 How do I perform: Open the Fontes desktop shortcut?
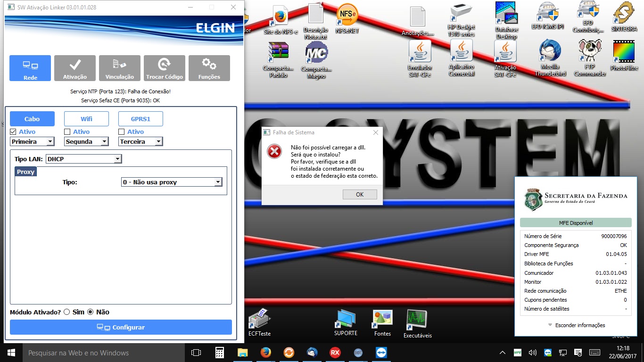[382, 323]
